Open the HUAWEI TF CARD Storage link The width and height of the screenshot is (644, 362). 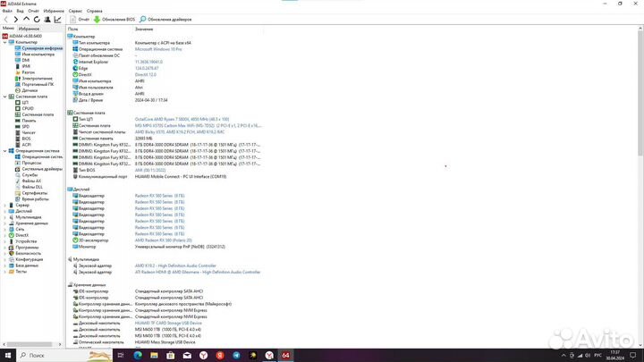click(168, 323)
